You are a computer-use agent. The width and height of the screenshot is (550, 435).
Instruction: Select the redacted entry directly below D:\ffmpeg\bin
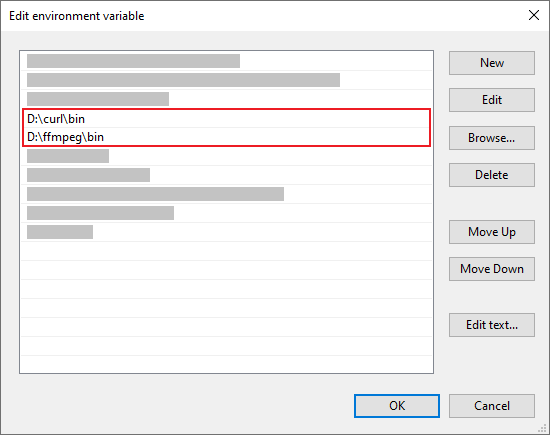click(x=226, y=156)
